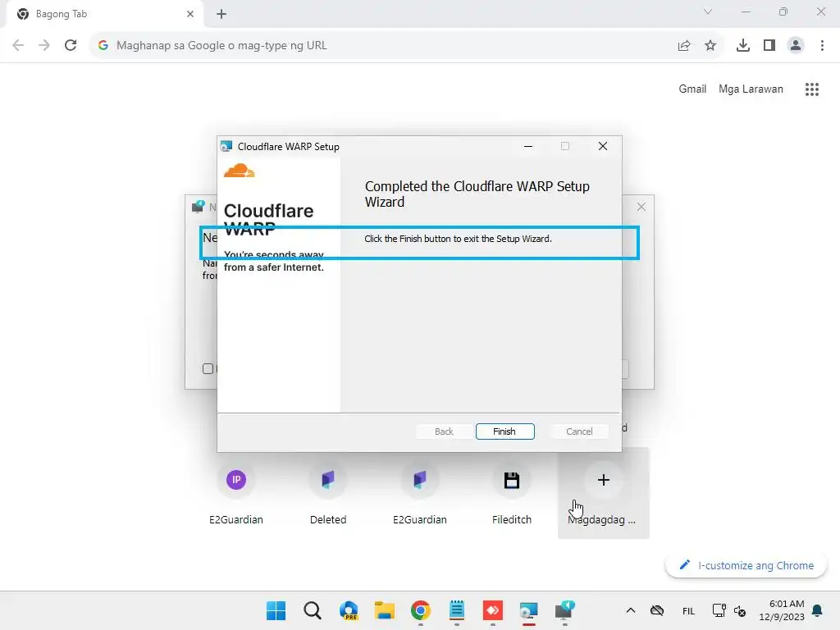Click the cloud sync tray icon
840x630 pixels.
pyautogui.click(x=657, y=610)
